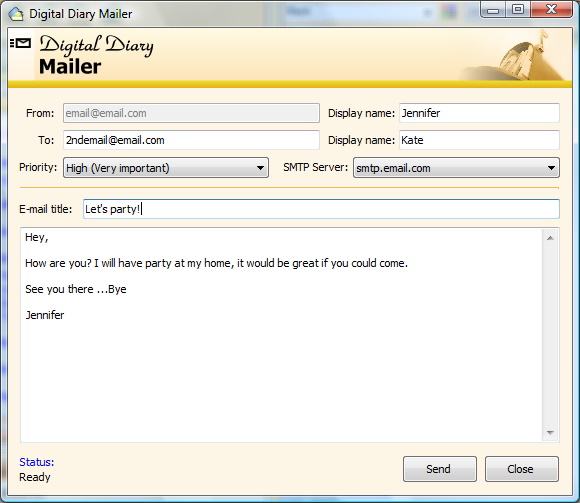Open the Priority dropdown arrow

pos(260,168)
